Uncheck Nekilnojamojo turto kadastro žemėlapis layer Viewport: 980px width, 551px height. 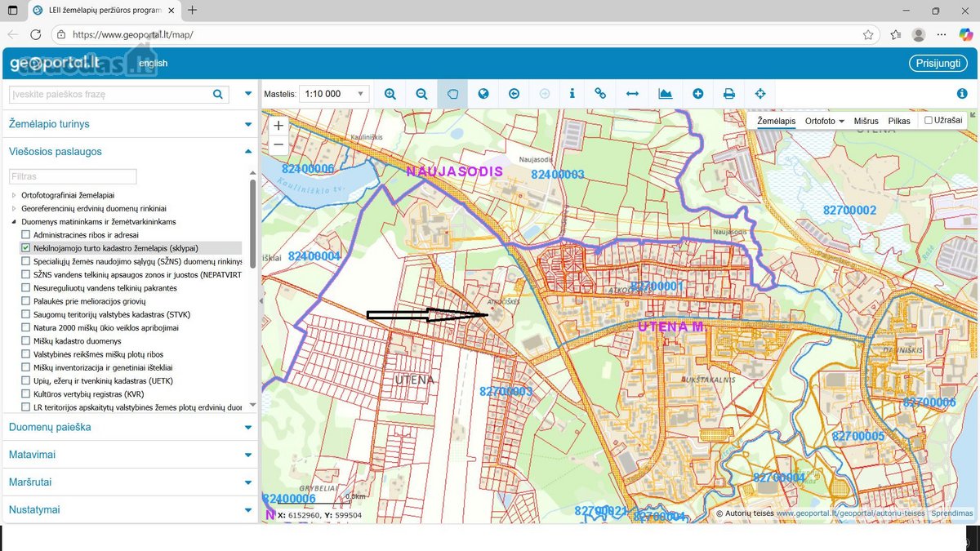click(25, 247)
